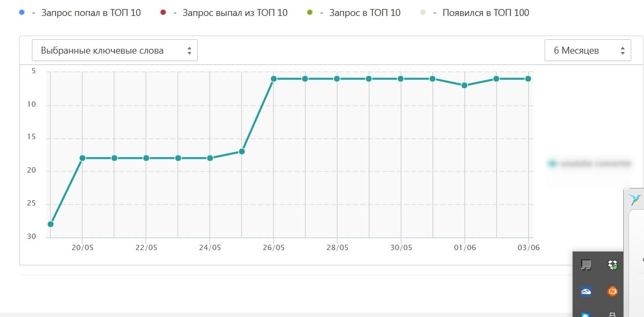644x317 pixels.
Task: Click legend text "Запрос попал в ТОП 10"
Action: (91, 12)
